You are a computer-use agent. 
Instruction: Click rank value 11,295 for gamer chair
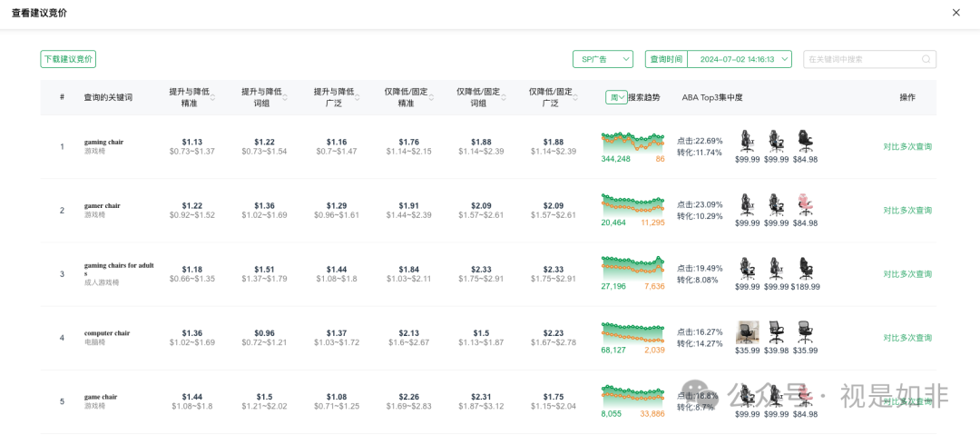tap(652, 222)
